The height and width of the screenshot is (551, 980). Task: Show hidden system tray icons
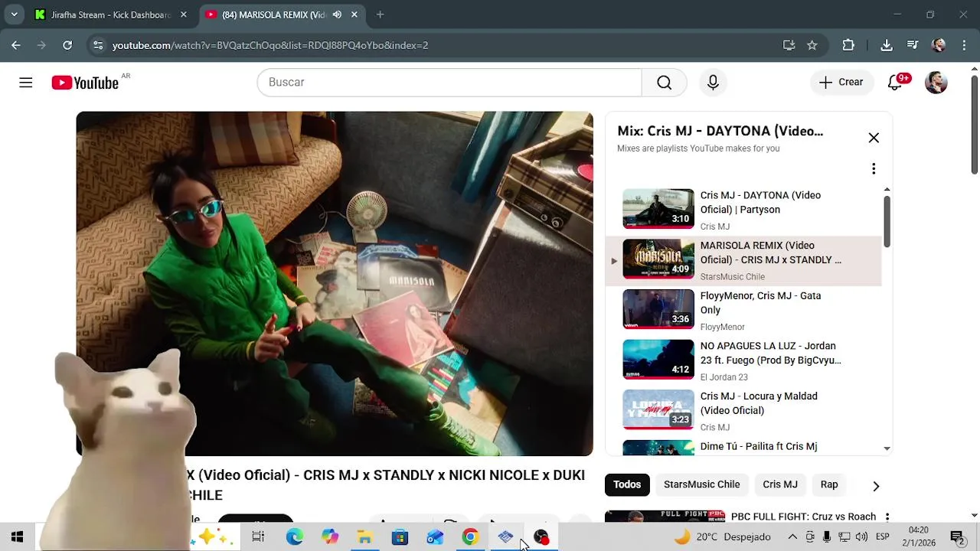792,537
